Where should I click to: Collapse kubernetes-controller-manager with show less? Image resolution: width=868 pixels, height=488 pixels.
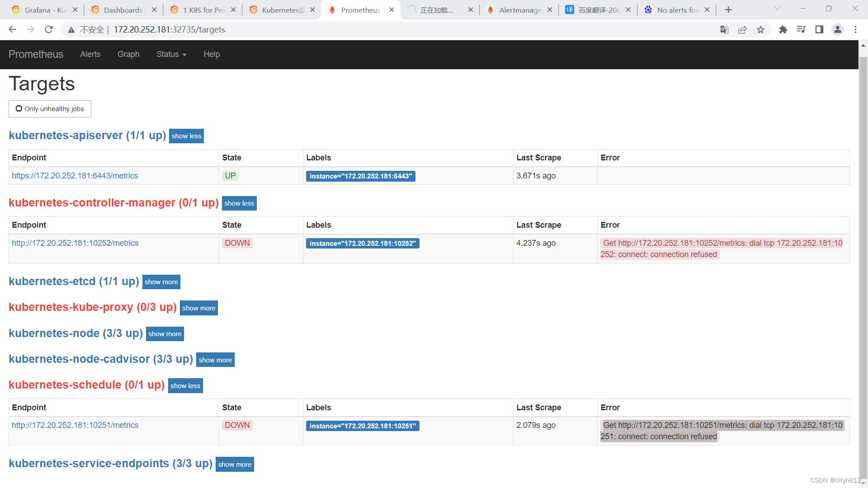coord(239,203)
